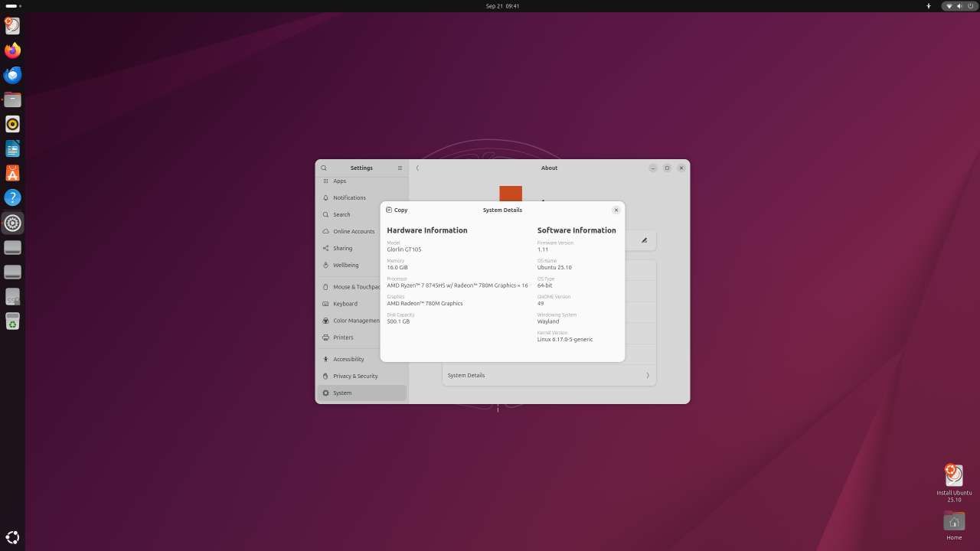Expand the System Details row chevron

coord(648,375)
